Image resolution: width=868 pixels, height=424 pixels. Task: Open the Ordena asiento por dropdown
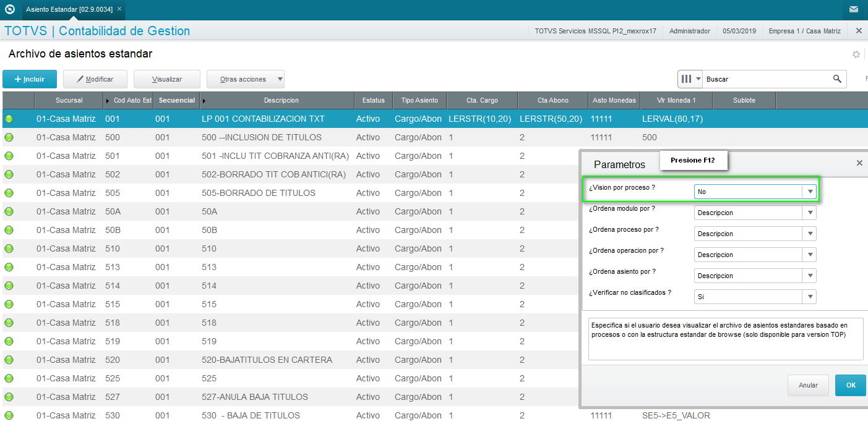click(809, 276)
